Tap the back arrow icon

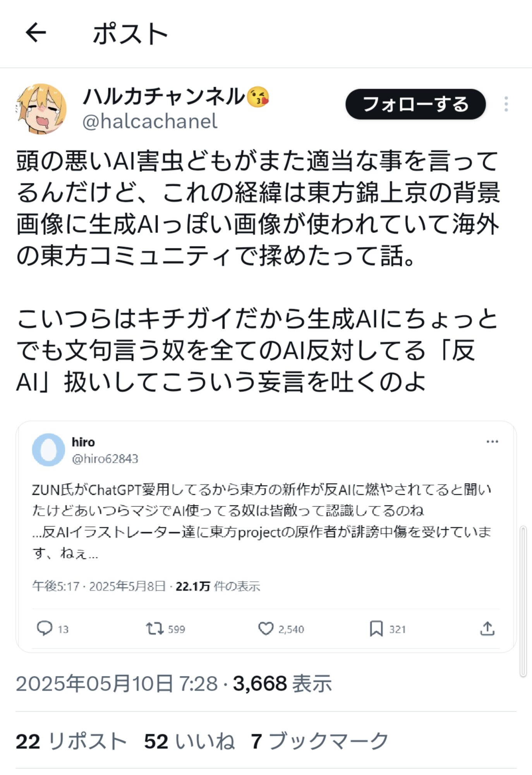coord(36,32)
